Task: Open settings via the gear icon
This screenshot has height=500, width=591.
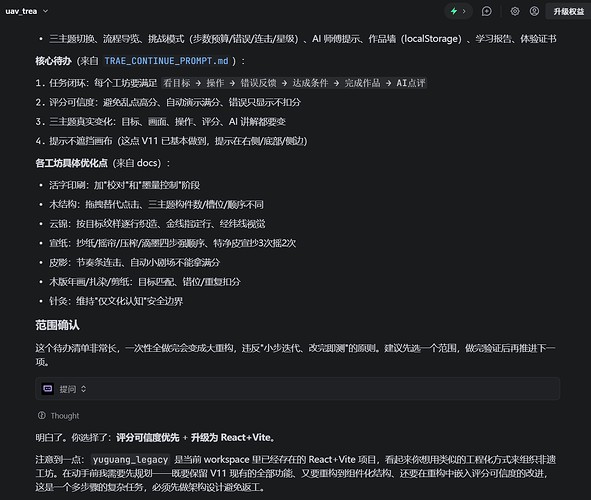Action: (x=515, y=11)
